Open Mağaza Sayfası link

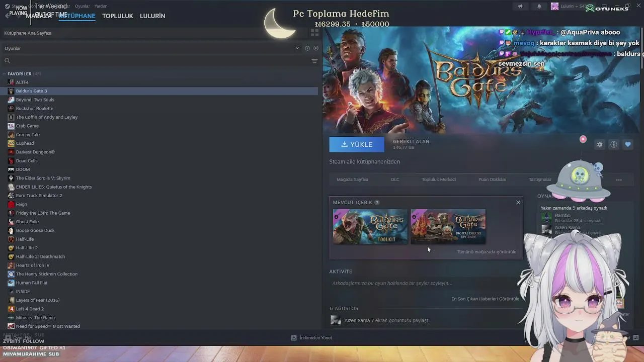pyautogui.click(x=352, y=179)
